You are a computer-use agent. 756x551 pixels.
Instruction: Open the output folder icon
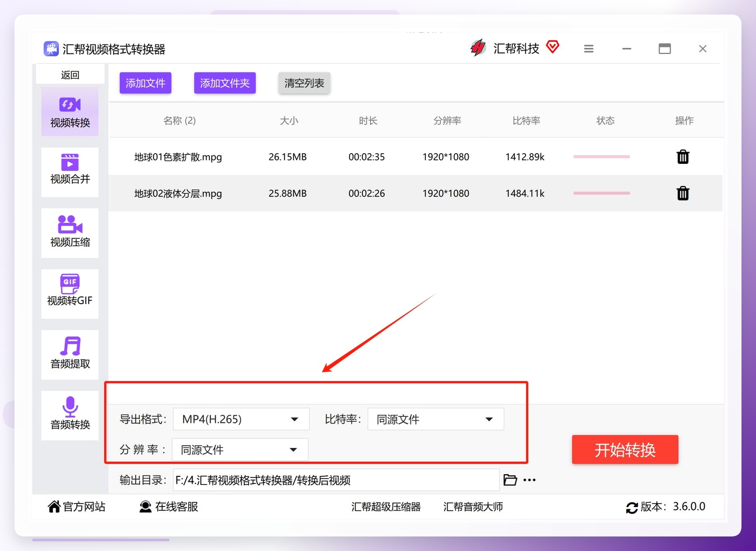[x=510, y=480]
